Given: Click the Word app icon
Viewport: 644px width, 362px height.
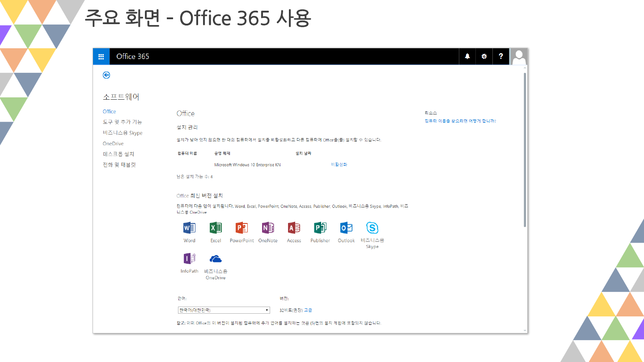Looking at the screenshot, I should (190, 228).
